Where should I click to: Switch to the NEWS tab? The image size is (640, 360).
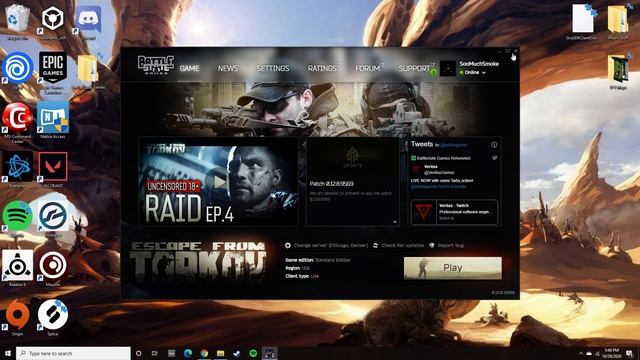(x=228, y=68)
